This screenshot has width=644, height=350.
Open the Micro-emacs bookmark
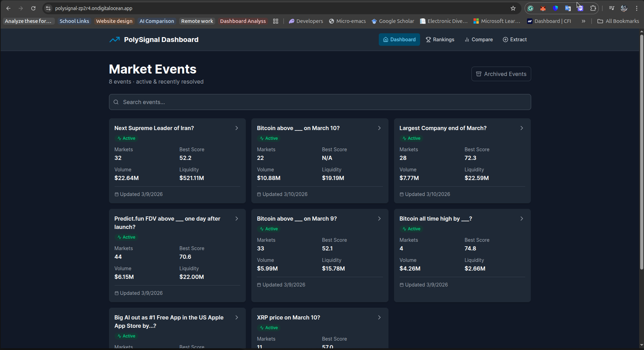click(347, 21)
